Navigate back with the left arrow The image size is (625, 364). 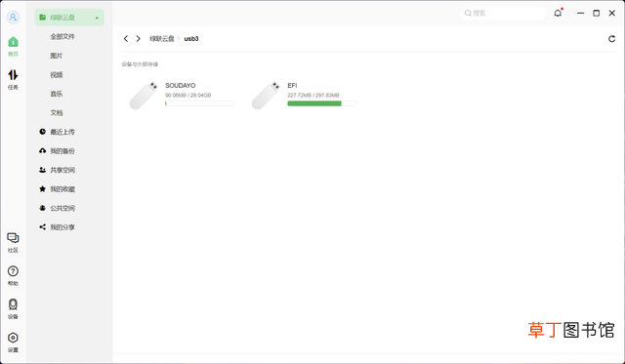[x=126, y=39]
